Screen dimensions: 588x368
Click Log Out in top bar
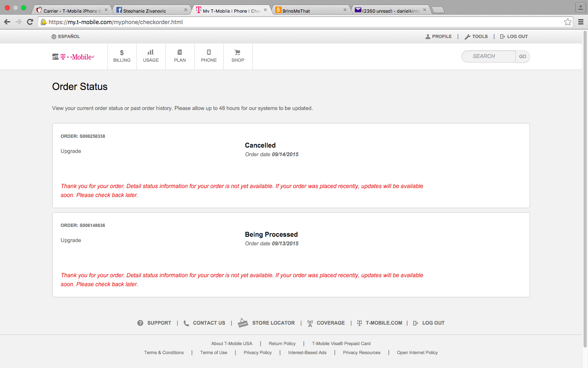[517, 37]
